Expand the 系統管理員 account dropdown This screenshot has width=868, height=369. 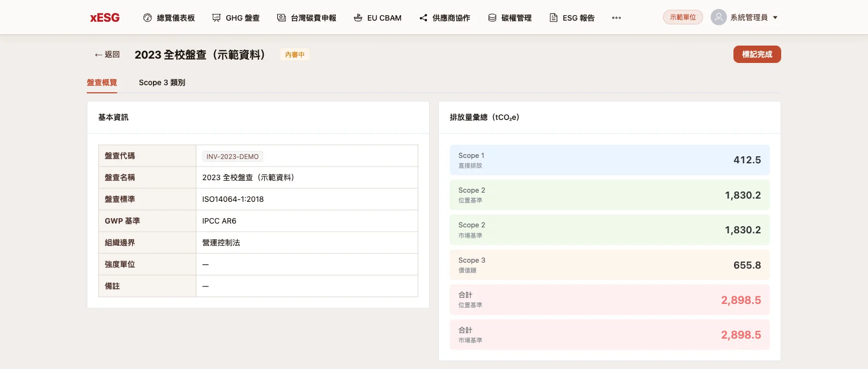pos(775,17)
